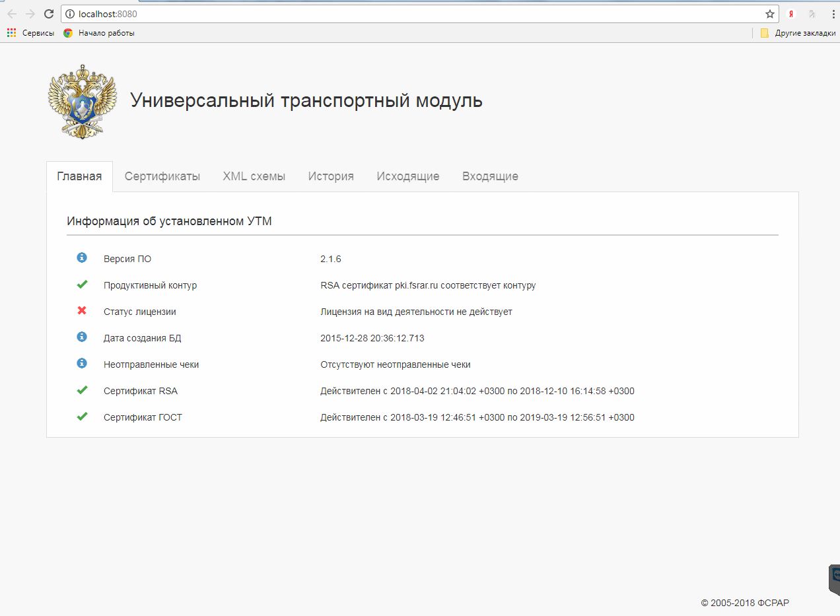The height and width of the screenshot is (616, 840).
Task: Click the info icon beside Версия ПО
Action: pyautogui.click(x=82, y=257)
